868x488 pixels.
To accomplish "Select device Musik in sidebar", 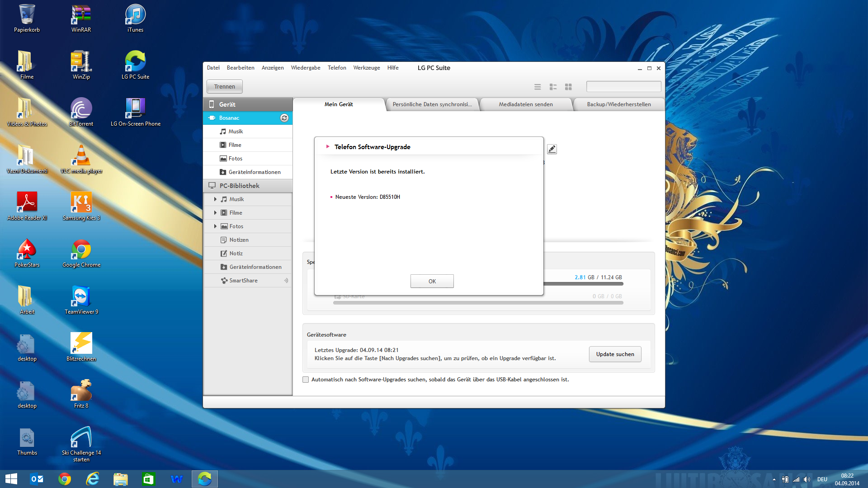I will [248, 131].
